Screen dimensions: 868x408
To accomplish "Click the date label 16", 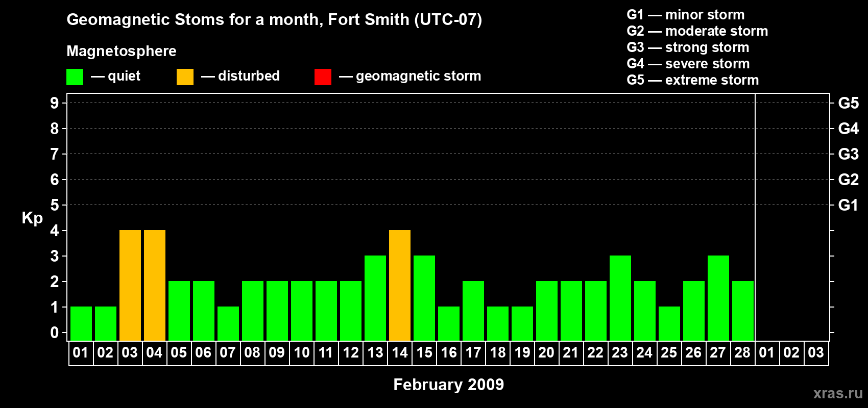I will [449, 352].
